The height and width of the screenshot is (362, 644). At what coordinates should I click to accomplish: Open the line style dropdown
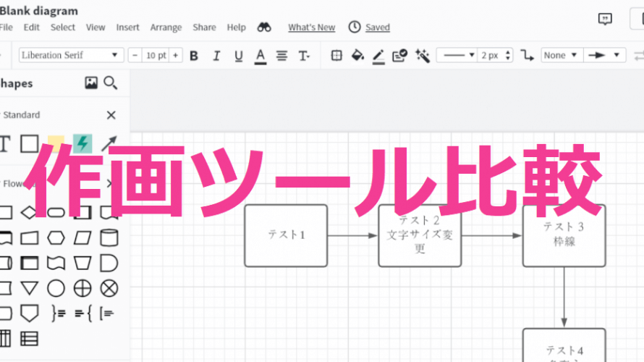coord(457,55)
